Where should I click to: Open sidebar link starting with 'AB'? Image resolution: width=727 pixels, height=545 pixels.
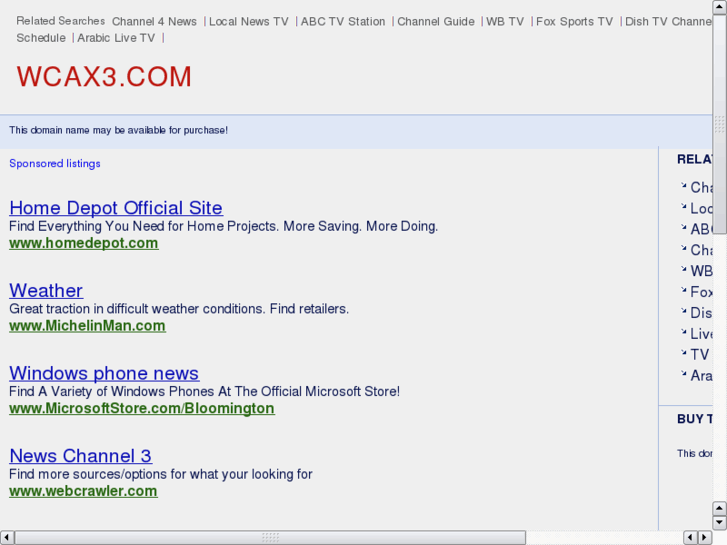coord(701,229)
